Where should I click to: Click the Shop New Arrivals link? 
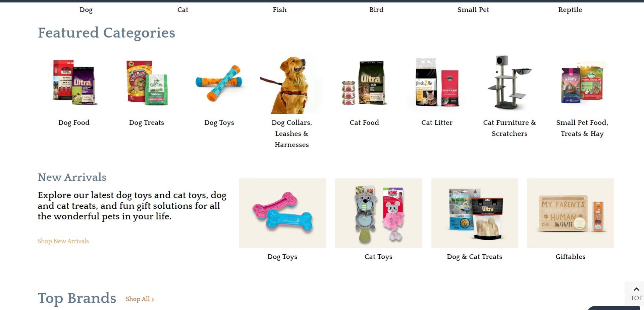pos(63,241)
